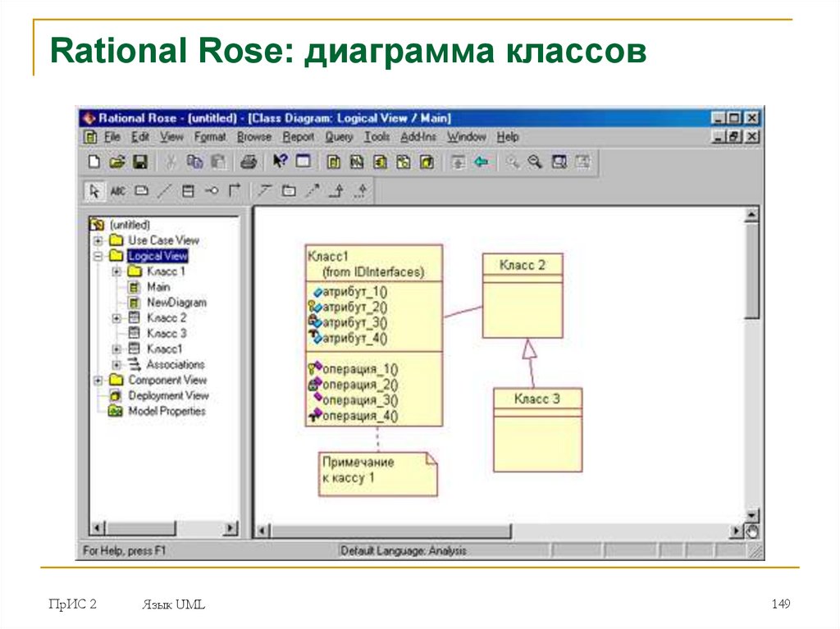Click операция_1() in Класс1
The height and width of the screenshot is (629, 840).
coord(360,369)
